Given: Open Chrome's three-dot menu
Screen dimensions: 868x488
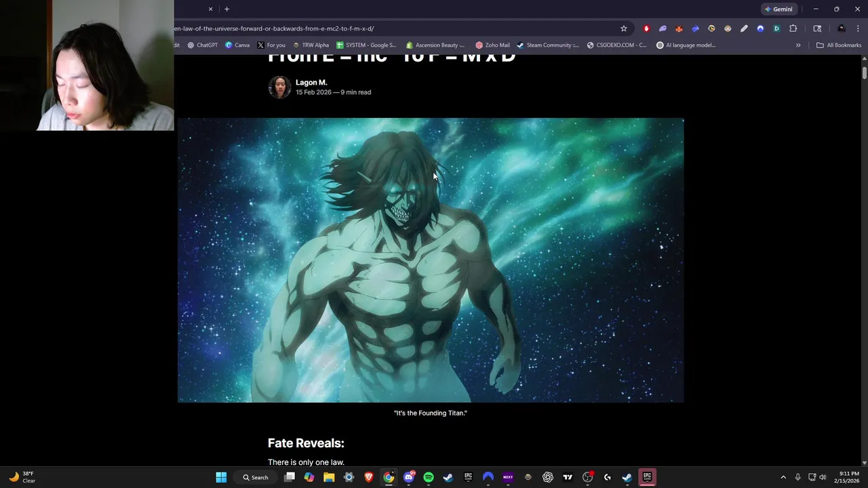Looking at the screenshot, I should pos(858,28).
